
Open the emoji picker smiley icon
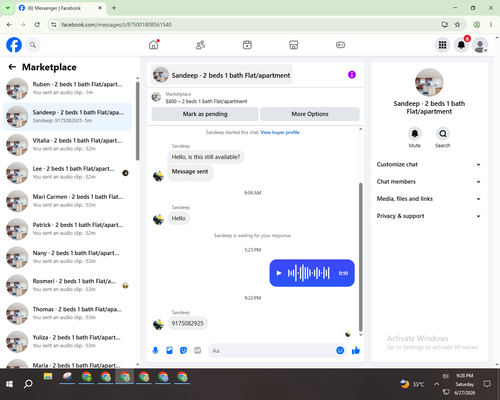coord(340,350)
